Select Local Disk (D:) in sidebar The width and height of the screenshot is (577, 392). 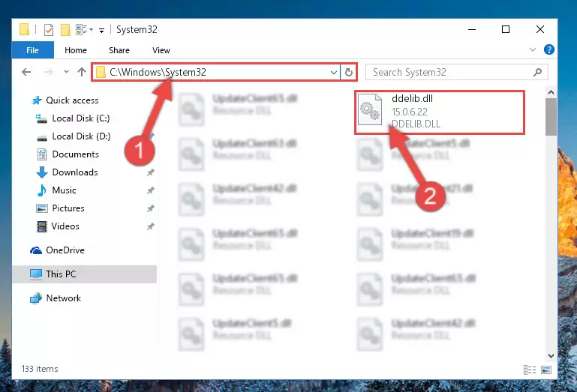point(81,136)
